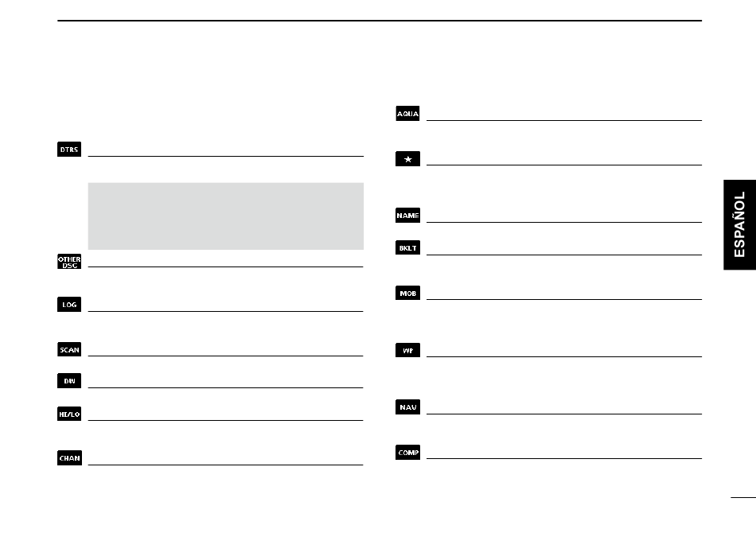
Task: Click the DW dual watch icon
Action: [x=69, y=381]
